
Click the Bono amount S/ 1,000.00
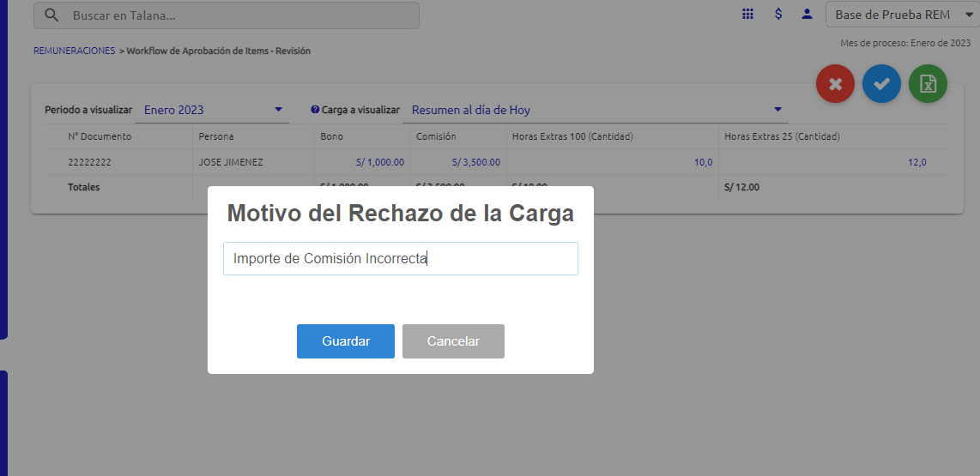[379, 162]
